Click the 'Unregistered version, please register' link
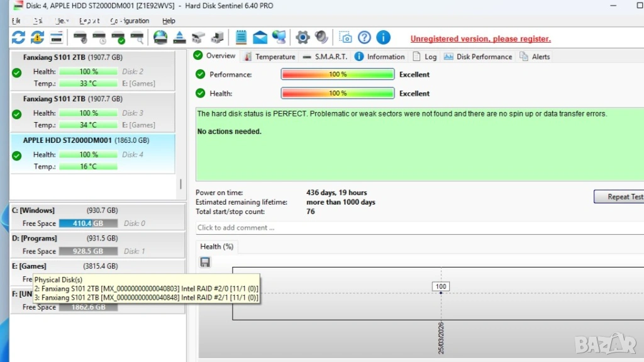The height and width of the screenshot is (362, 644). [480, 39]
